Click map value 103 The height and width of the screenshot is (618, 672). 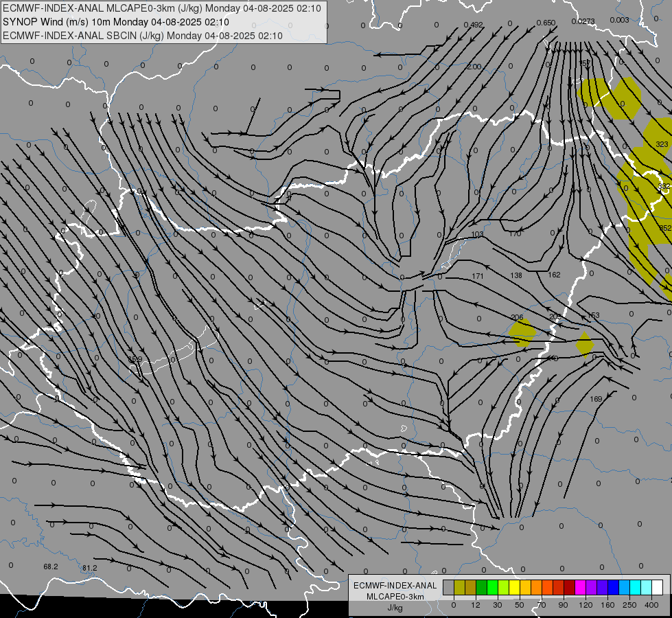477,235
